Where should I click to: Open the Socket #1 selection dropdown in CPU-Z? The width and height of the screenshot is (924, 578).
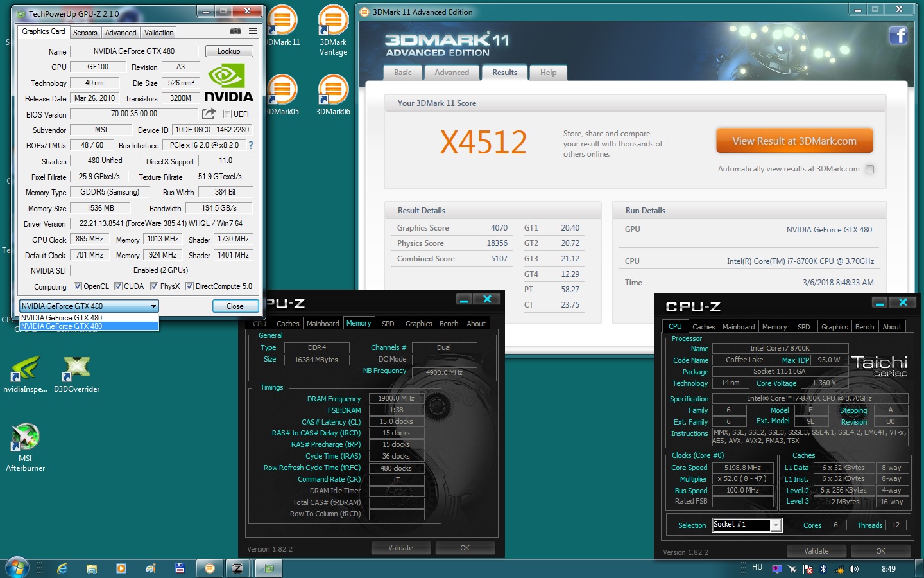pos(747,525)
